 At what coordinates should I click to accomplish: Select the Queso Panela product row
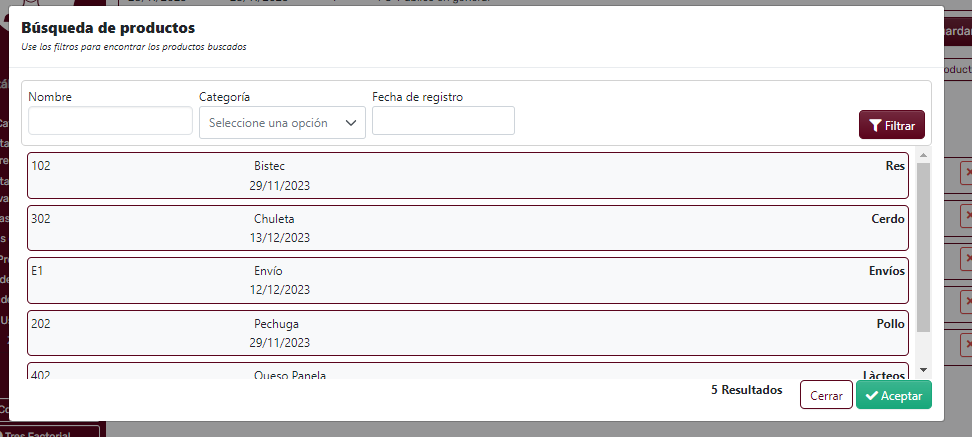pos(467,373)
